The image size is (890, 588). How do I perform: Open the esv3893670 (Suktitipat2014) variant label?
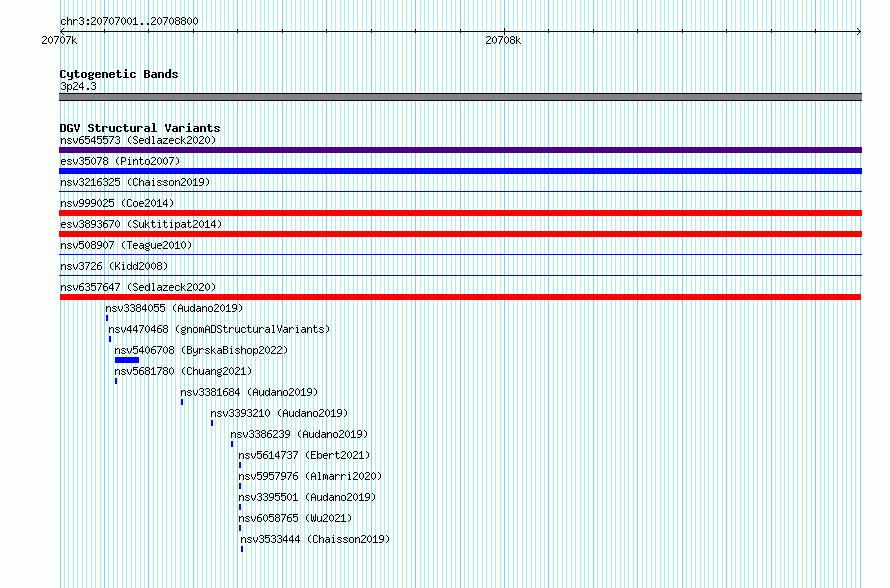pos(141,224)
